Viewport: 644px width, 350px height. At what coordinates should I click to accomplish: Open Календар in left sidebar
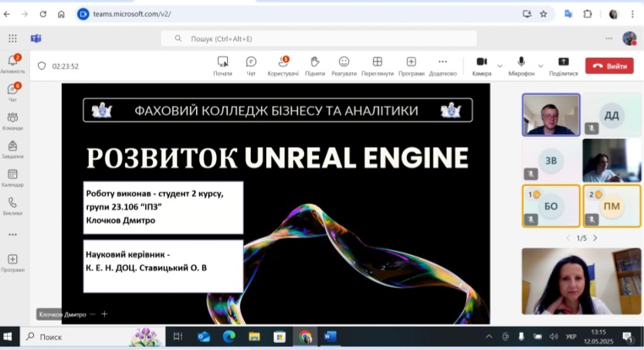pos(12,176)
